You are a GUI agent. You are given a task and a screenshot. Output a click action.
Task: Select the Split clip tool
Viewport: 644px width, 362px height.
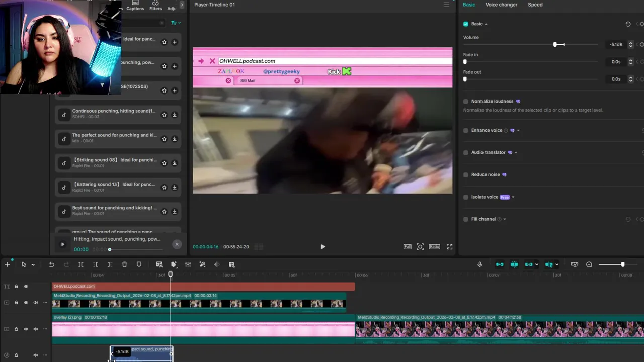[x=80, y=264]
